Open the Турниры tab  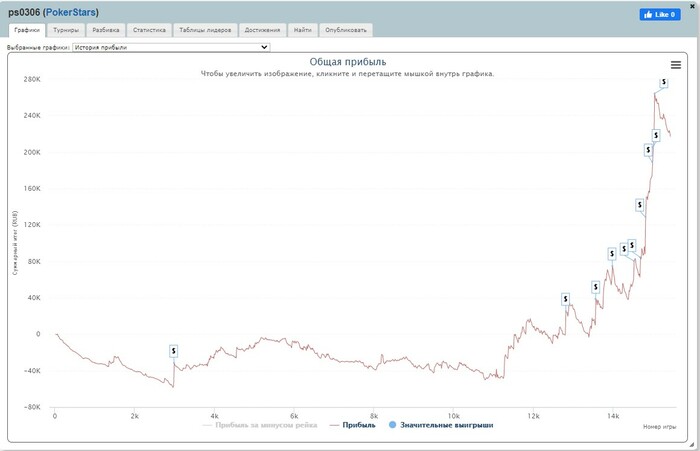[x=66, y=30]
